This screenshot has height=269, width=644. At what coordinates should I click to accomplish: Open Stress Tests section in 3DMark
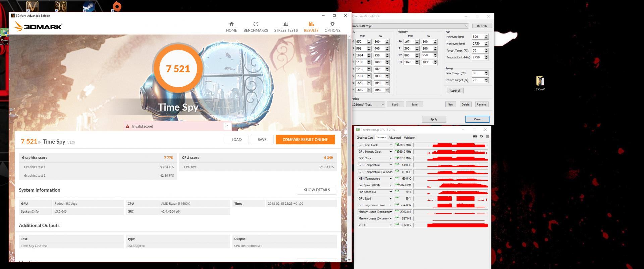286,27
